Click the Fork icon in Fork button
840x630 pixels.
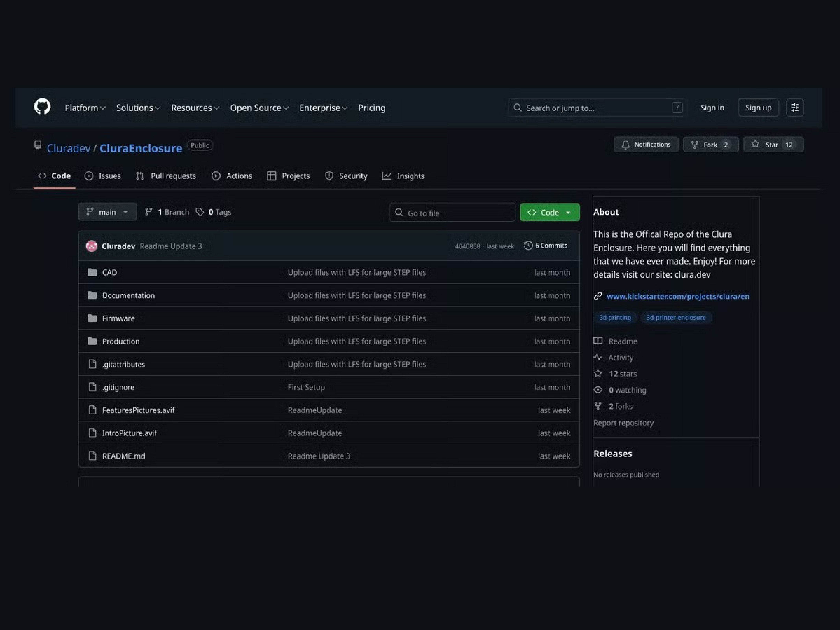pos(695,145)
